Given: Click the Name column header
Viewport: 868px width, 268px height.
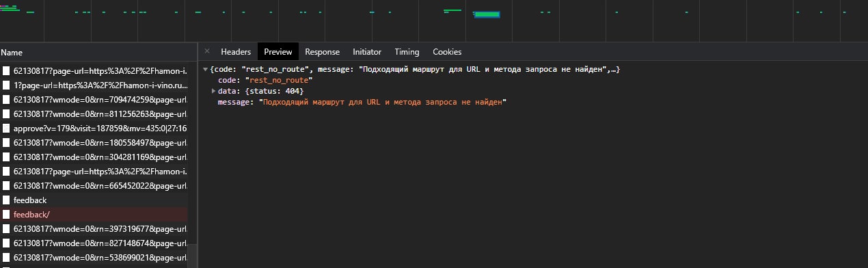Looking at the screenshot, I should (x=98, y=52).
